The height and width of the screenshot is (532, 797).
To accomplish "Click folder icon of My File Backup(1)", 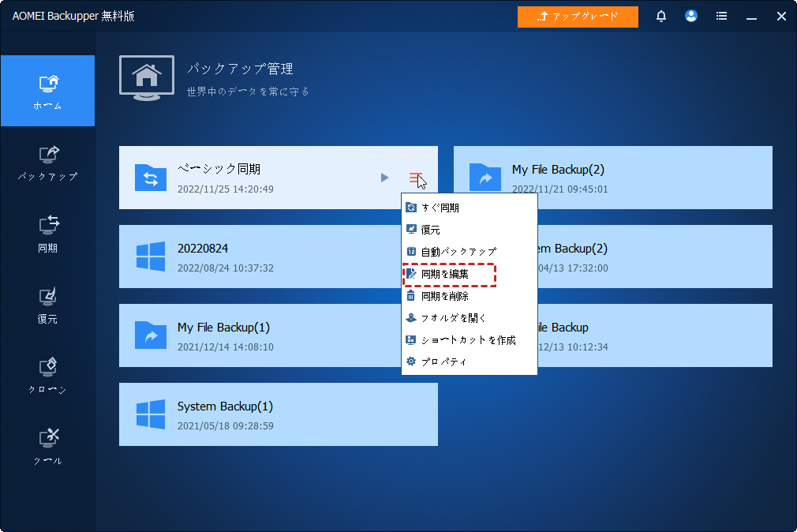I will coord(151,335).
